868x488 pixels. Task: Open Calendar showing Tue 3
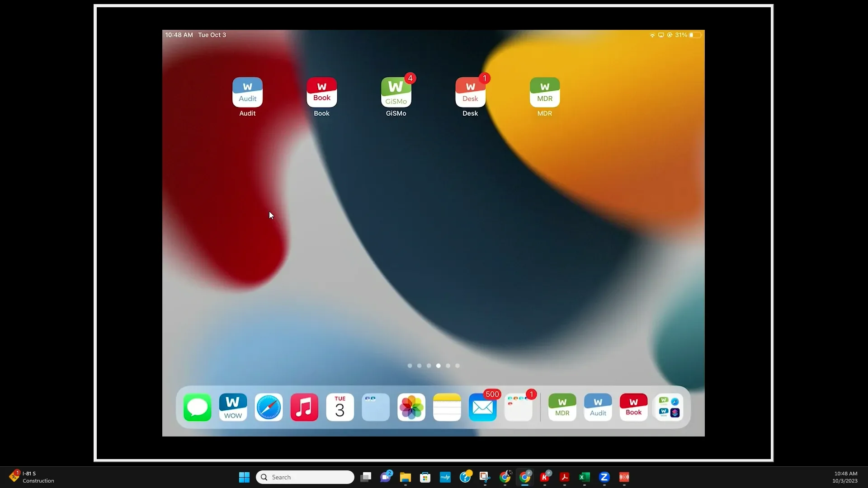[340, 407]
